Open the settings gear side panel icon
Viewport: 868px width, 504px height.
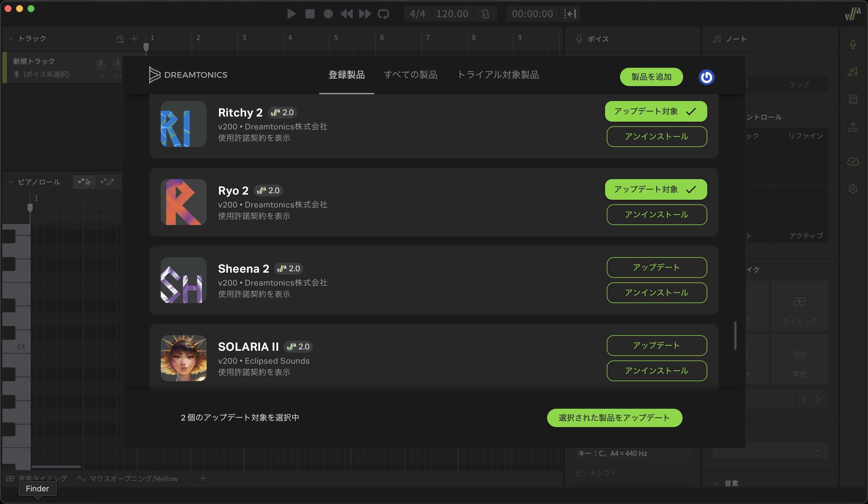[x=853, y=189]
